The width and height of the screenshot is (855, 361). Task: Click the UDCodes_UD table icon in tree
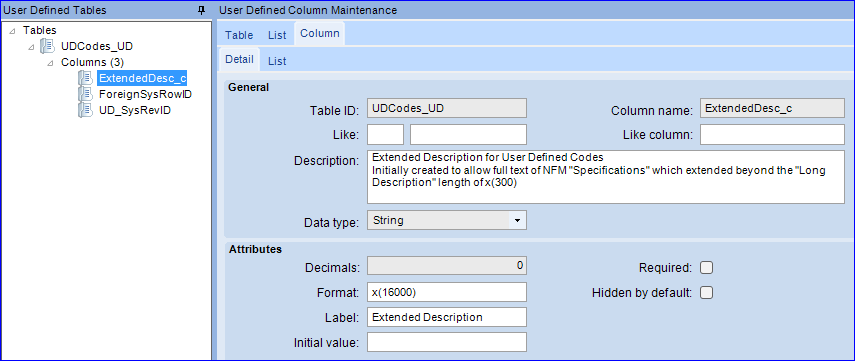click(48, 46)
